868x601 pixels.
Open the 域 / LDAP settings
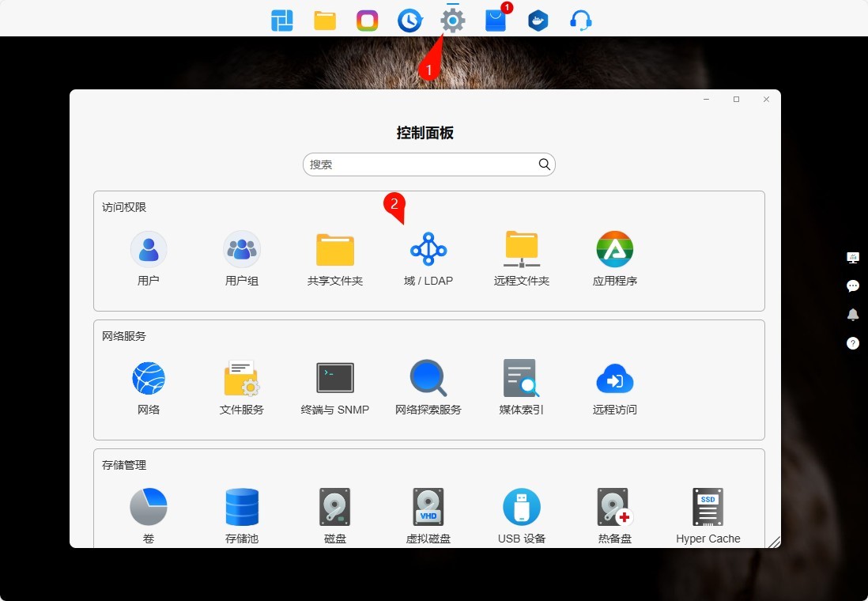point(428,250)
